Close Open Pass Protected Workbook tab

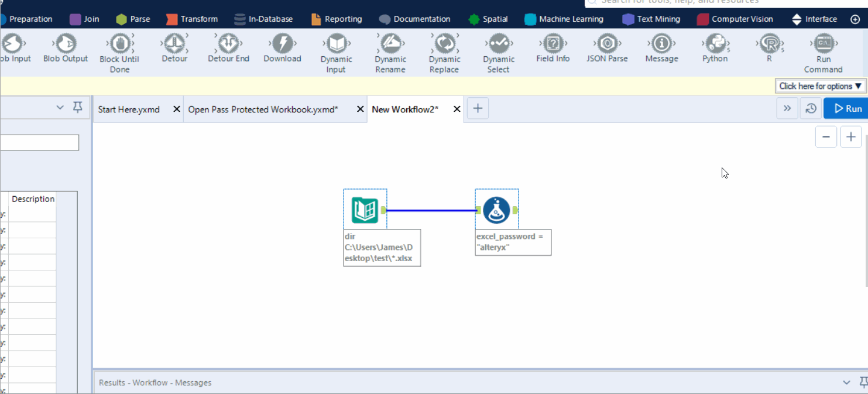(360, 109)
